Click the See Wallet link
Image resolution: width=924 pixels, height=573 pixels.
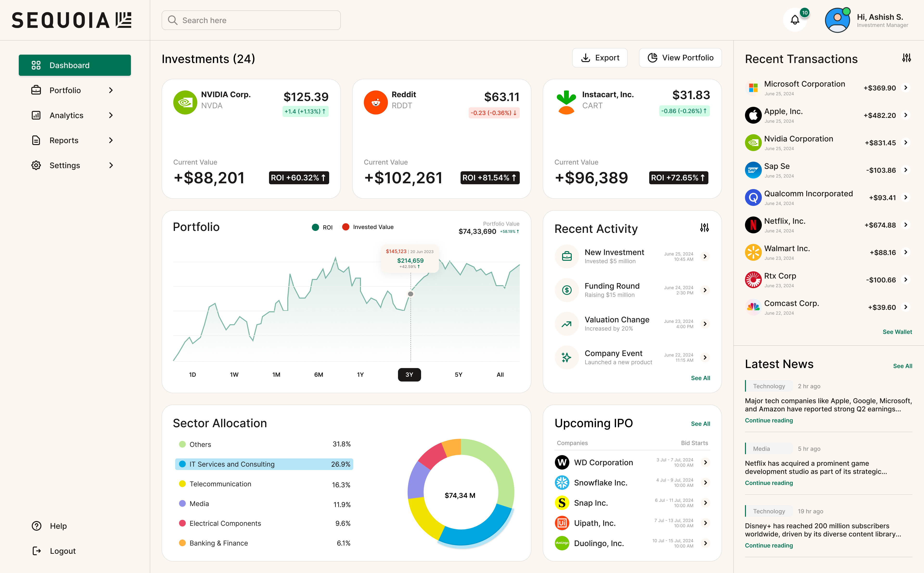pyautogui.click(x=897, y=331)
